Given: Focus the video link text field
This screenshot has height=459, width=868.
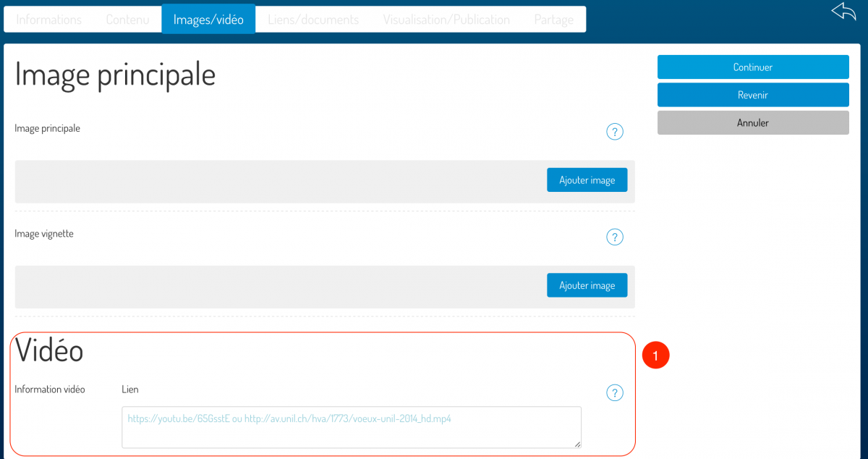Looking at the screenshot, I should tap(352, 427).
